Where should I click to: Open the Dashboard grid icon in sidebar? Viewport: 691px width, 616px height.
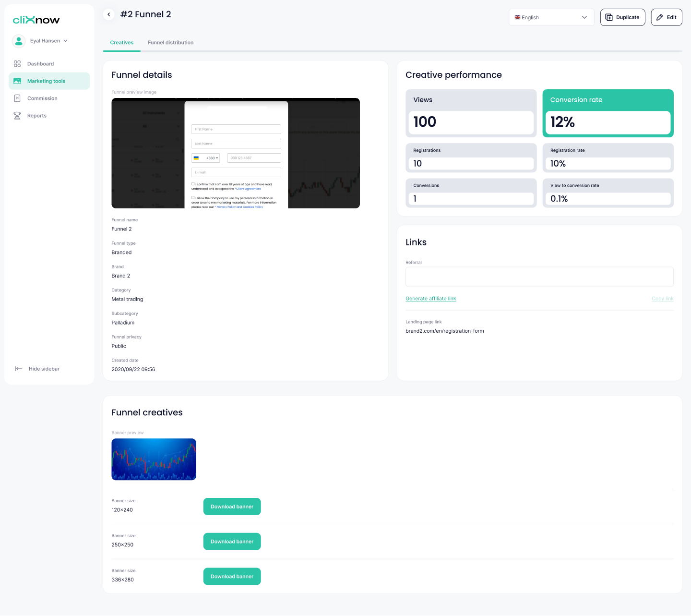17,64
